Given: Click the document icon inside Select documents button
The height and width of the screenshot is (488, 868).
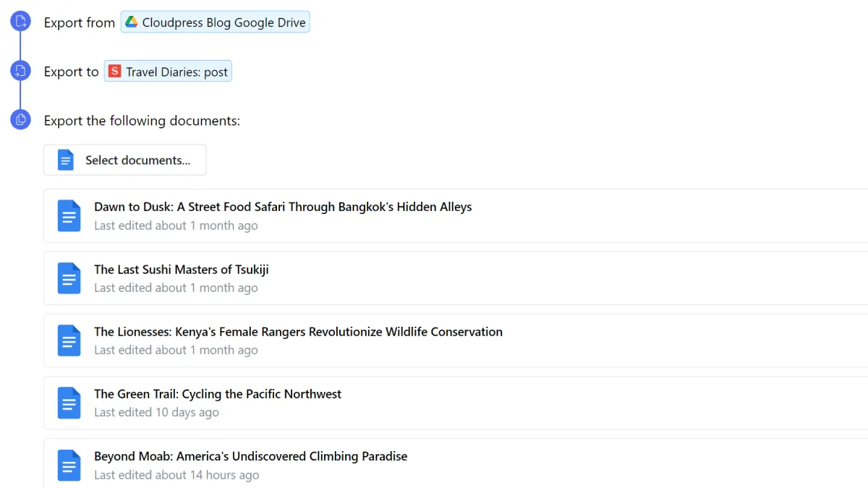Looking at the screenshot, I should (66, 160).
